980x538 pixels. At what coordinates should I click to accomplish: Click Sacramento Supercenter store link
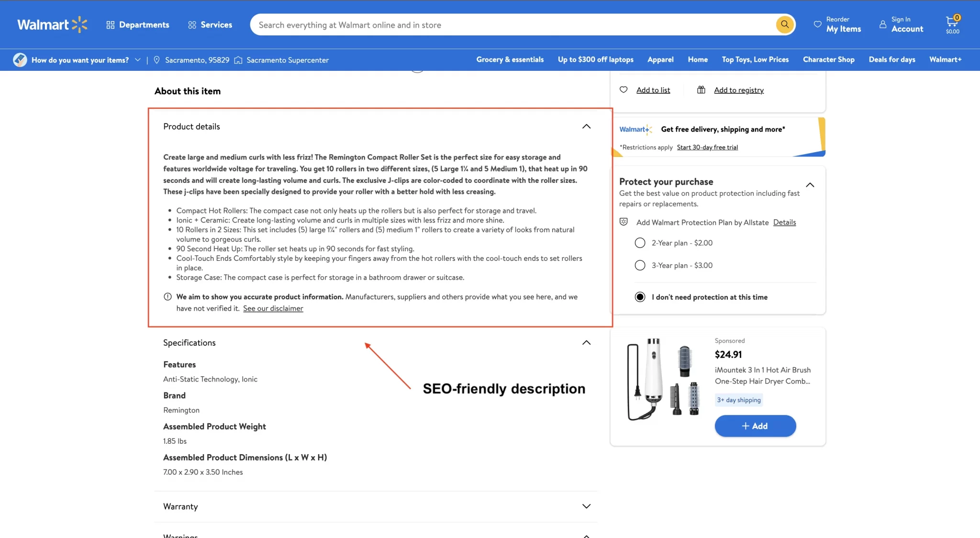288,60
